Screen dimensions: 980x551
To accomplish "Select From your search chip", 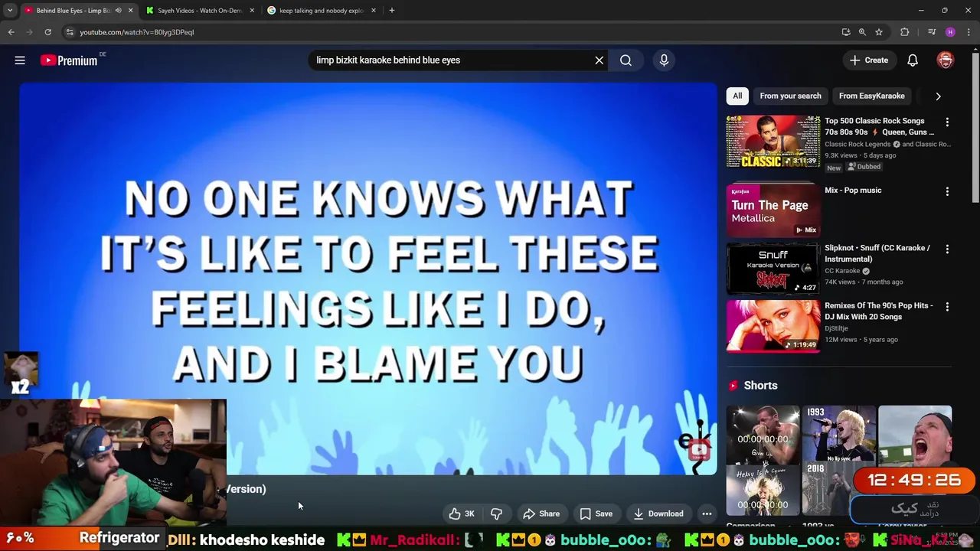I will tap(790, 96).
